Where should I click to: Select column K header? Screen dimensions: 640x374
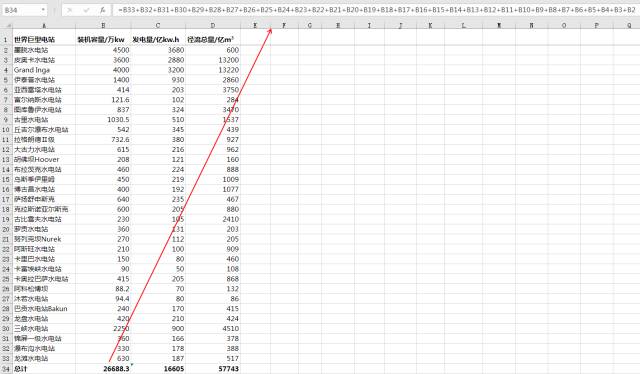point(430,26)
